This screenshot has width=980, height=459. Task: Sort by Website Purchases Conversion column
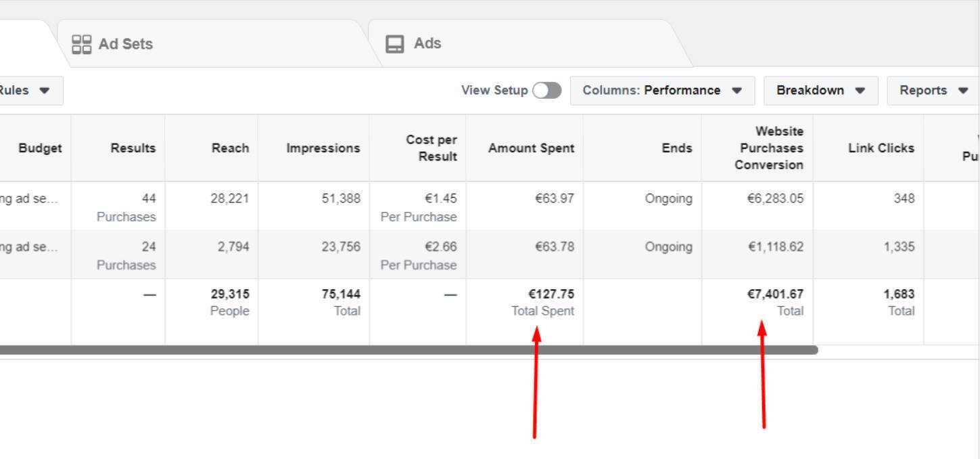click(x=771, y=148)
